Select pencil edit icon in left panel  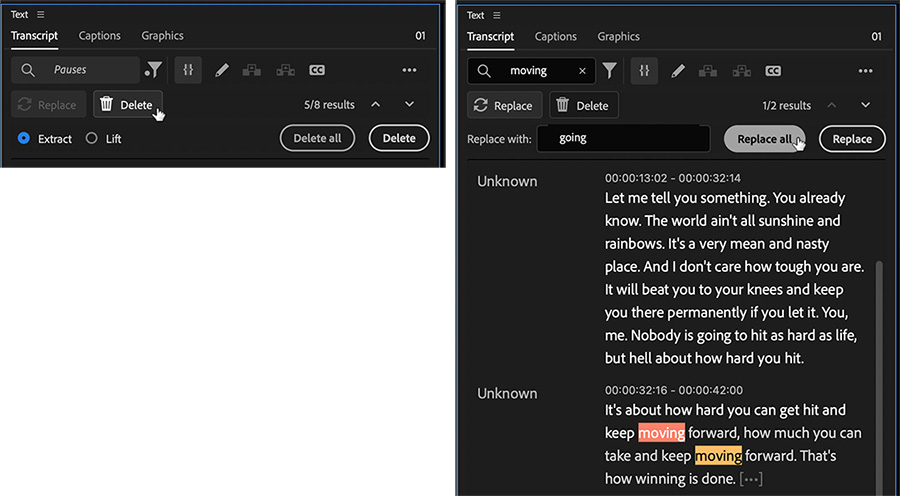pyautogui.click(x=222, y=70)
